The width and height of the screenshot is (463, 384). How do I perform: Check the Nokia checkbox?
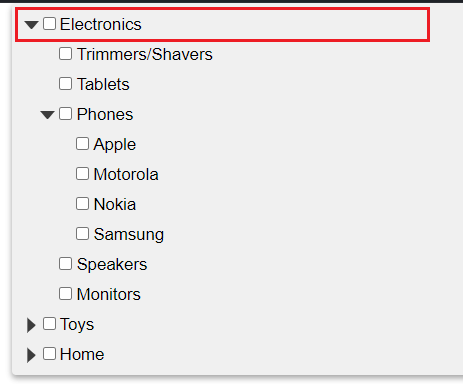pyautogui.click(x=82, y=204)
